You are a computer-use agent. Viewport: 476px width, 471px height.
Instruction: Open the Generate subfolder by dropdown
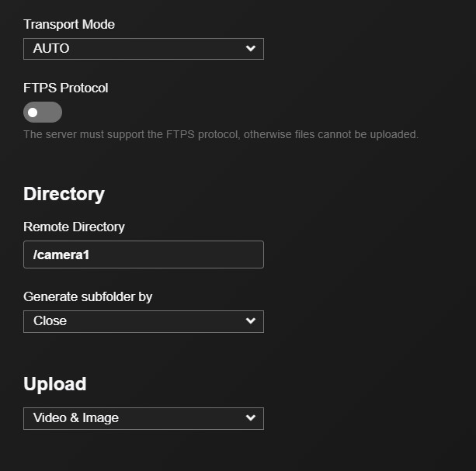coord(144,321)
